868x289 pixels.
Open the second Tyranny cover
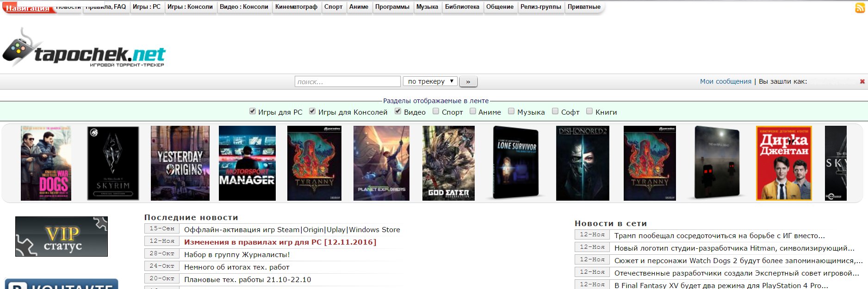[x=650, y=163]
